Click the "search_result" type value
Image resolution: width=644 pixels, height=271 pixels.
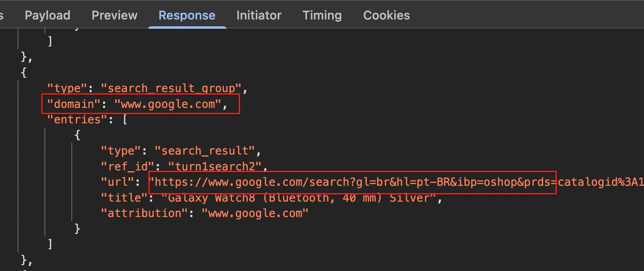205,151
